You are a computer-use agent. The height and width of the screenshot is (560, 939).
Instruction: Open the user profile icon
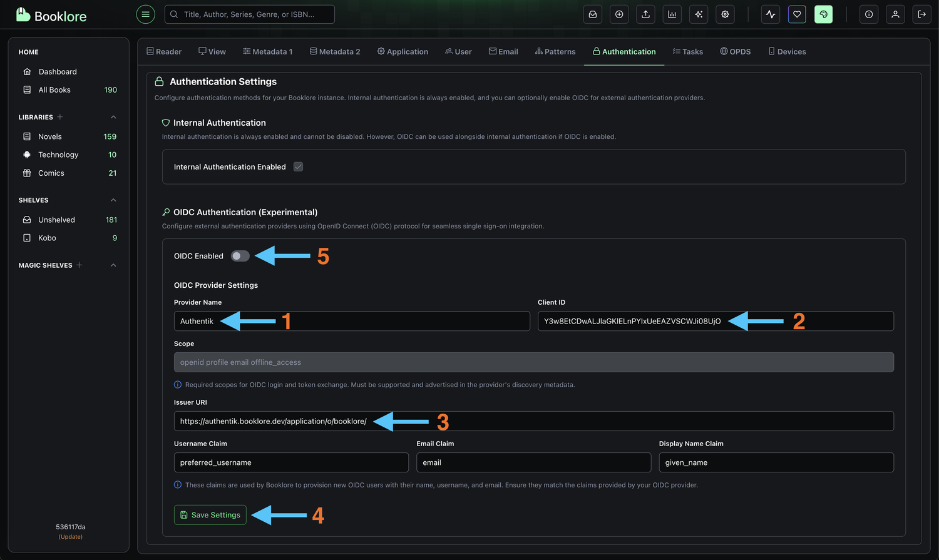click(895, 14)
